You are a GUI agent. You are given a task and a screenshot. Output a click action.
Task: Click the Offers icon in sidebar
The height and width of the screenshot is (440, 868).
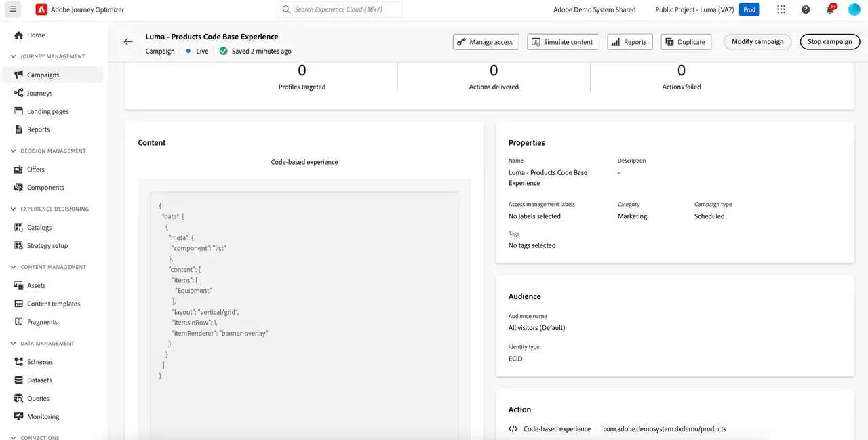click(19, 169)
